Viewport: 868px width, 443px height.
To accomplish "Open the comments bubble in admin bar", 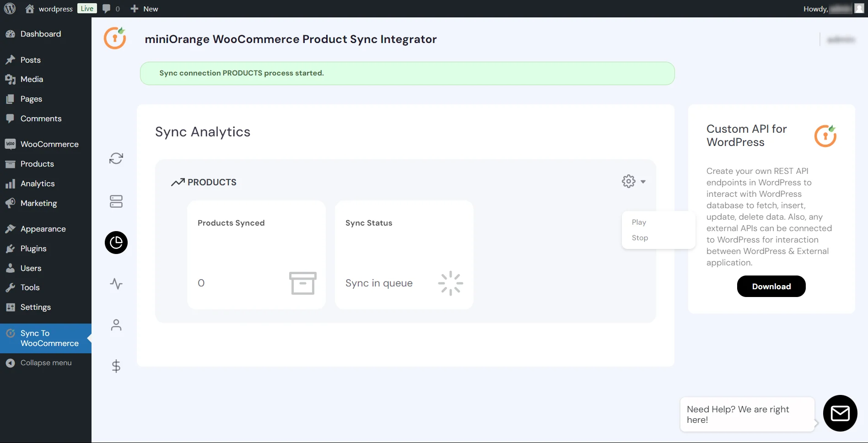I will tap(111, 9).
